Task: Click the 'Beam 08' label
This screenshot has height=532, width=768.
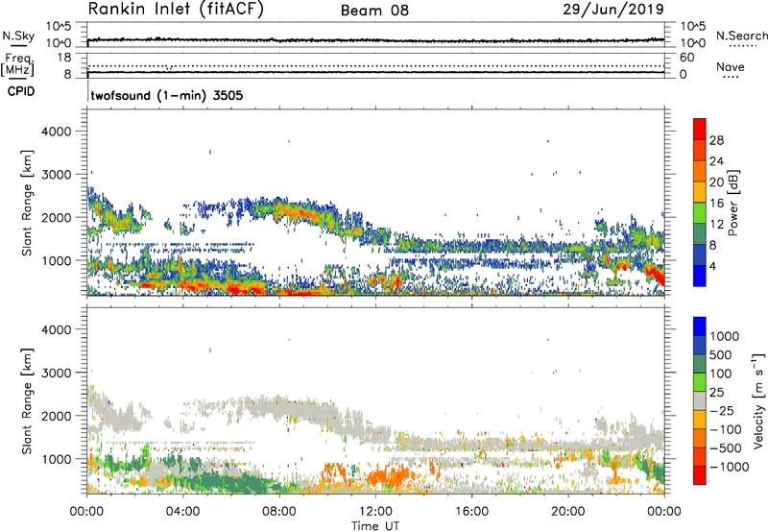Action: [x=374, y=11]
